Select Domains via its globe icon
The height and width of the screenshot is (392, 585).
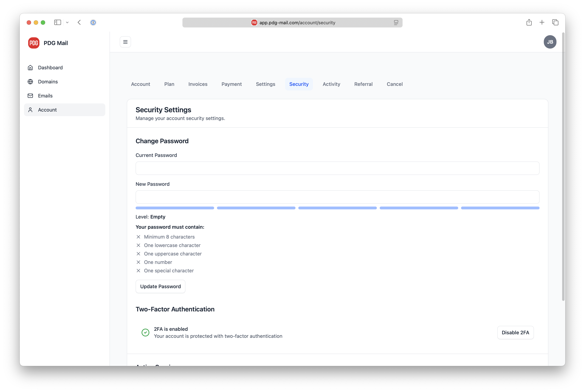click(x=30, y=81)
